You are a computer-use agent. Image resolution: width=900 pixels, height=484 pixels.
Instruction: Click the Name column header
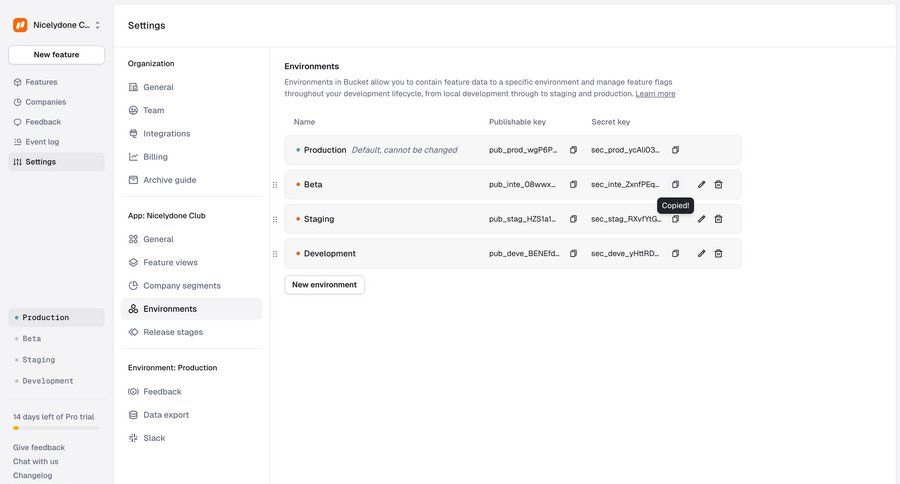point(304,122)
